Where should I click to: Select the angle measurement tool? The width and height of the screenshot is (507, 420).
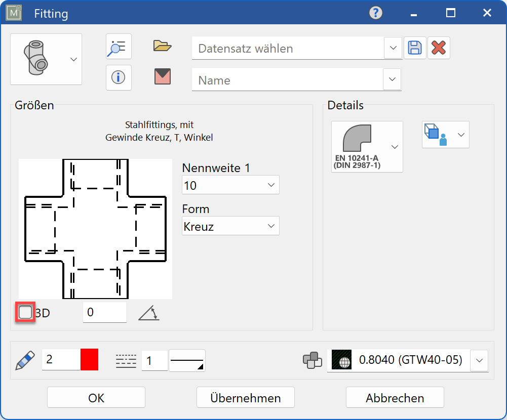[148, 313]
